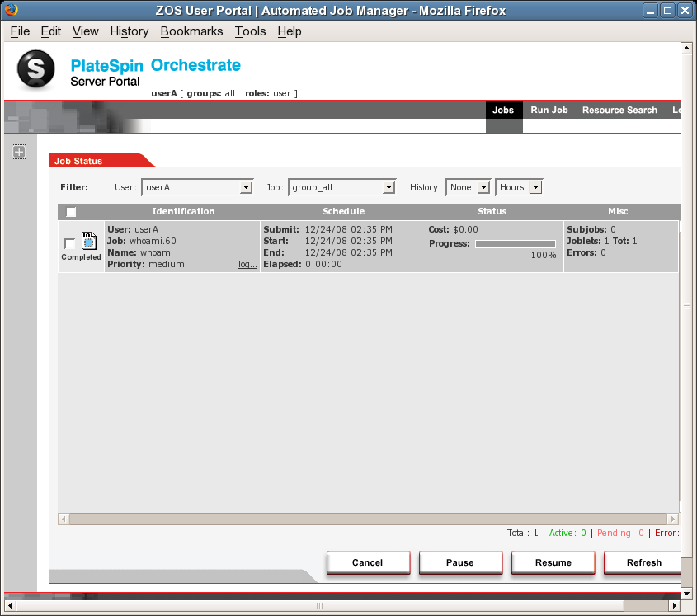The height and width of the screenshot is (616, 697).
Task: Click the Resume button
Action: (553, 562)
